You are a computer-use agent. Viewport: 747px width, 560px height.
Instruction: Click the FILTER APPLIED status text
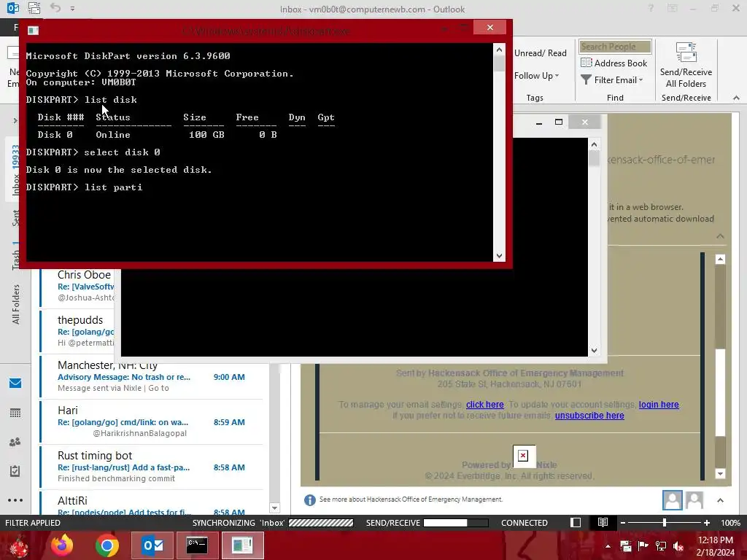(32, 523)
